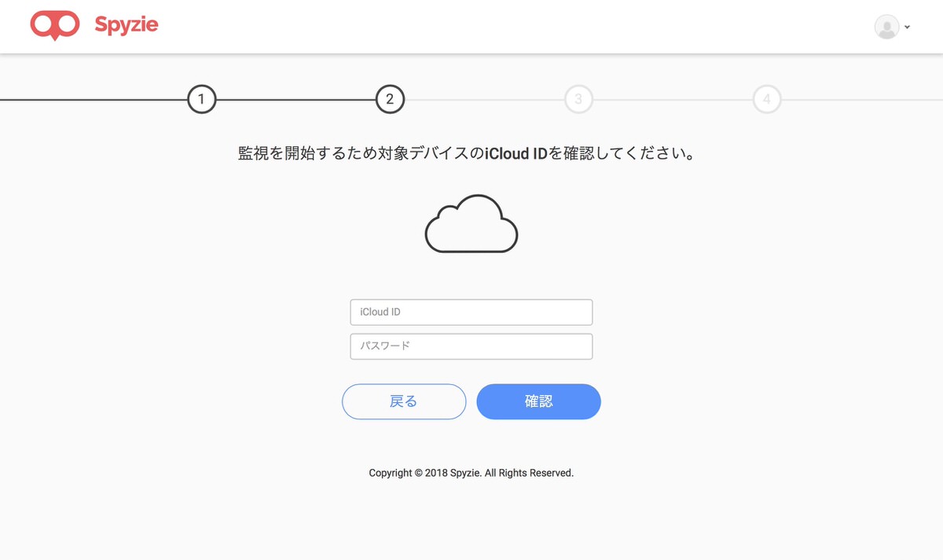
Task: Click the header bar account area
Action: pyautogui.click(x=892, y=26)
